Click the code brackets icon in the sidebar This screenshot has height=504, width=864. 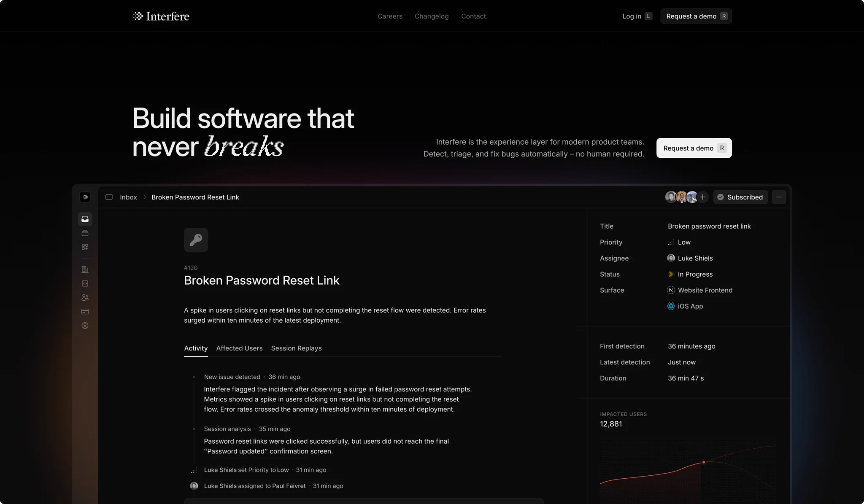coord(85,283)
